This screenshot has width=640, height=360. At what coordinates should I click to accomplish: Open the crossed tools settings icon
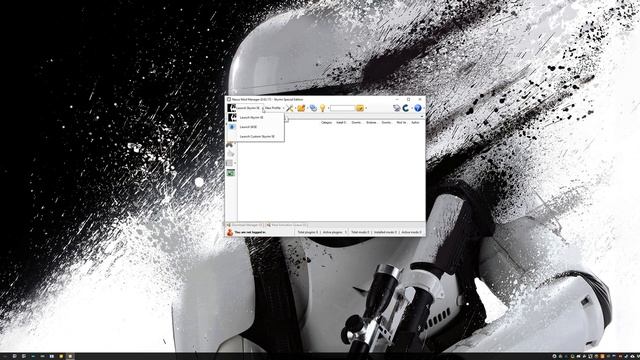point(290,108)
